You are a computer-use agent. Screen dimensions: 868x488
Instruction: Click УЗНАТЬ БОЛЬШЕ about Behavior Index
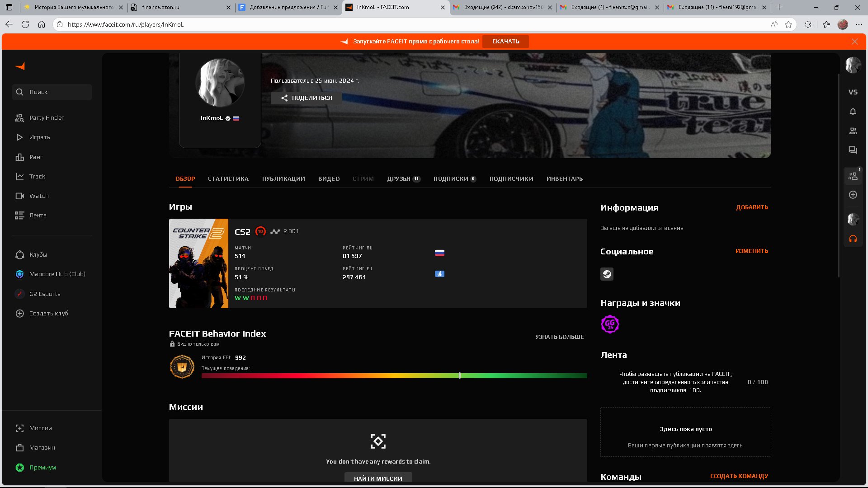tap(559, 337)
